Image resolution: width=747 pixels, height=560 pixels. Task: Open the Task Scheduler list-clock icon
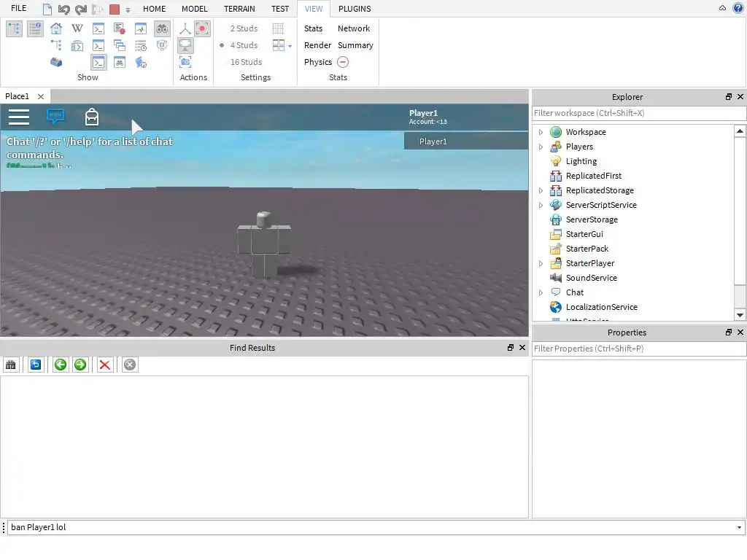(141, 45)
